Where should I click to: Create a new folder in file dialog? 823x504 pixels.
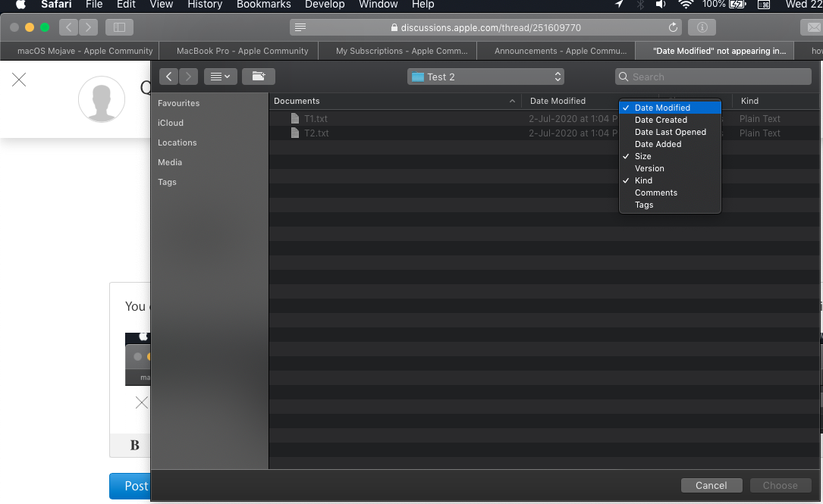(258, 77)
